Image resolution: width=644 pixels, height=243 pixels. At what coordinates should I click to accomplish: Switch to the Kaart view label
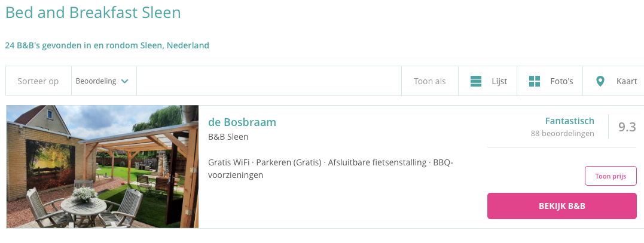[x=627, y=81]
